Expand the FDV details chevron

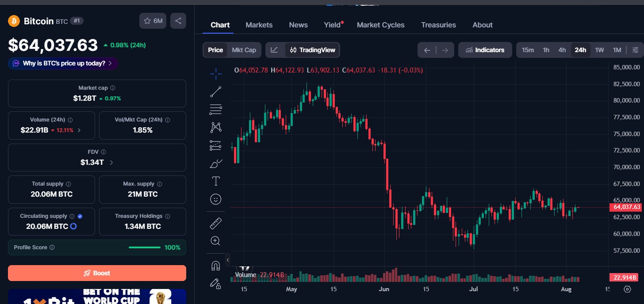[x=111, y=162]
